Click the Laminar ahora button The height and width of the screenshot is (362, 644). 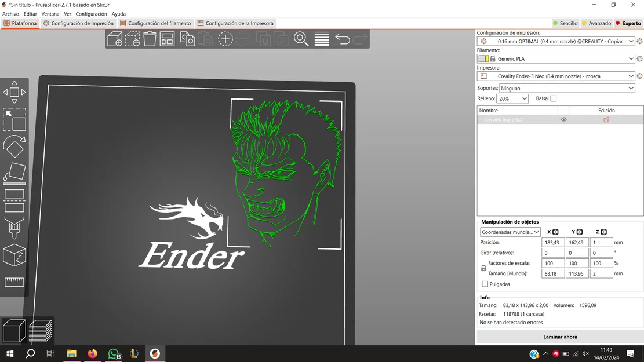(x=560, y=337)
